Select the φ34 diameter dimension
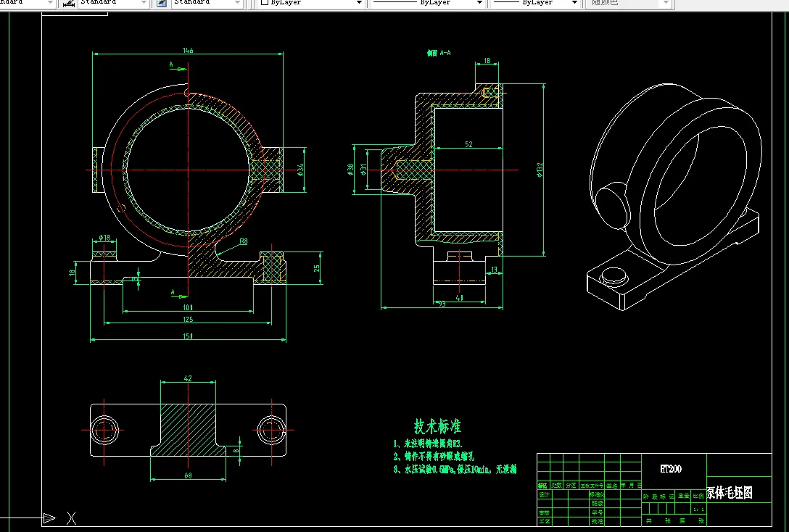 tap(301, 170)
